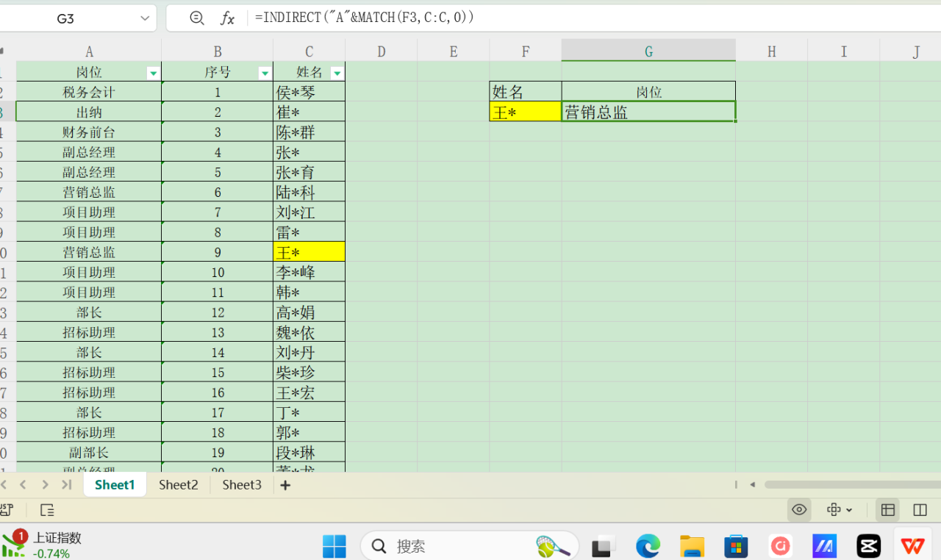Select the cell 柴*珍
This screenshot has width=941, height=560.
(x=309, y=373)
